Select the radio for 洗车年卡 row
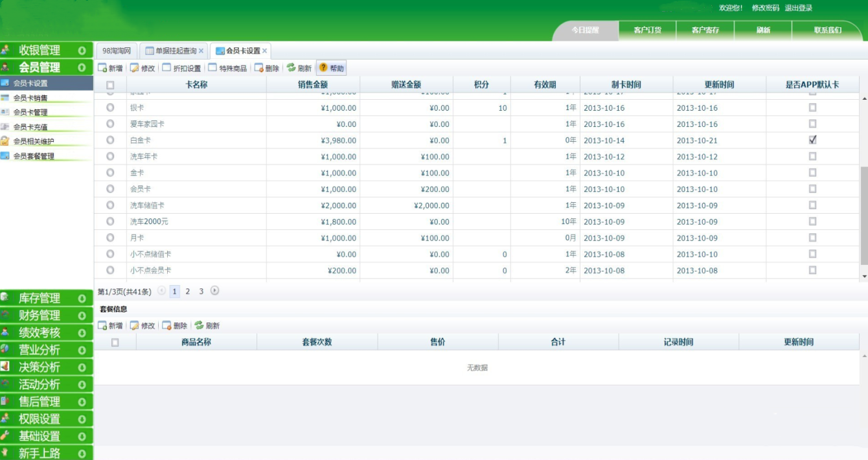Screen dimensions: 868x460 (x=110, y=156)
